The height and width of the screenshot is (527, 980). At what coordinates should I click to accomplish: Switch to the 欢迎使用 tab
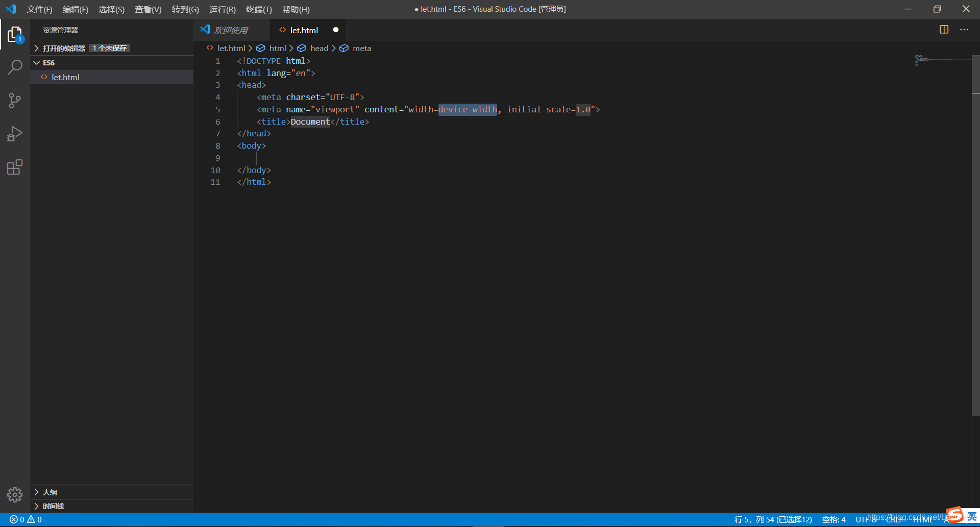[x=231, y=30]
